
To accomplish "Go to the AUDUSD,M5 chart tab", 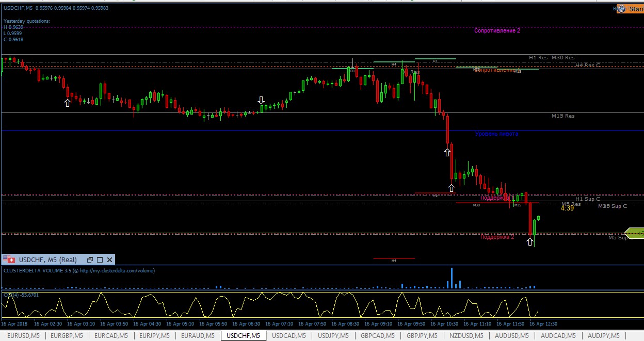I will pos(512,336).
